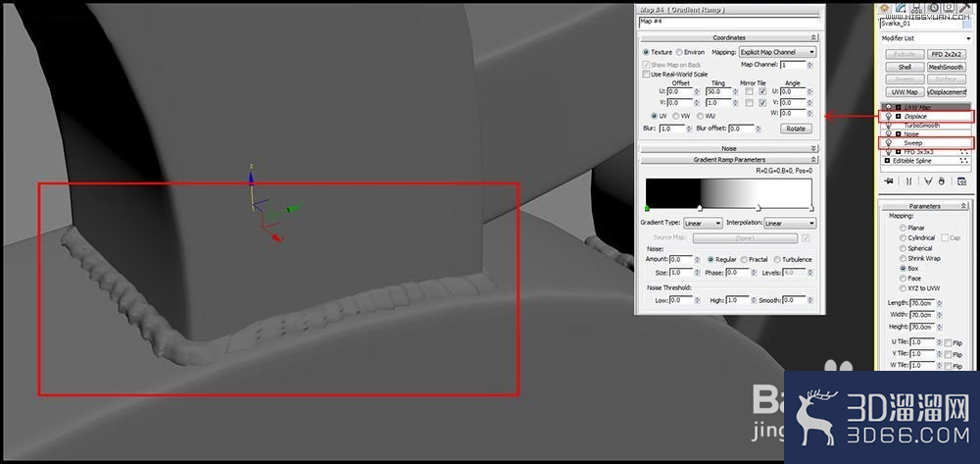The image size is (980, 464).
Task: Toggle the U Tile checkbox in Coordinates
Action: click(761, 91)
